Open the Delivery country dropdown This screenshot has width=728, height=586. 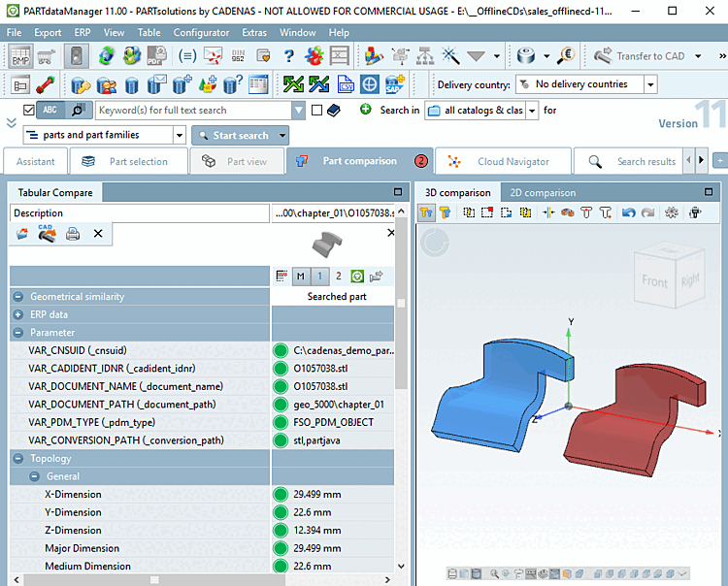[651, 84]
